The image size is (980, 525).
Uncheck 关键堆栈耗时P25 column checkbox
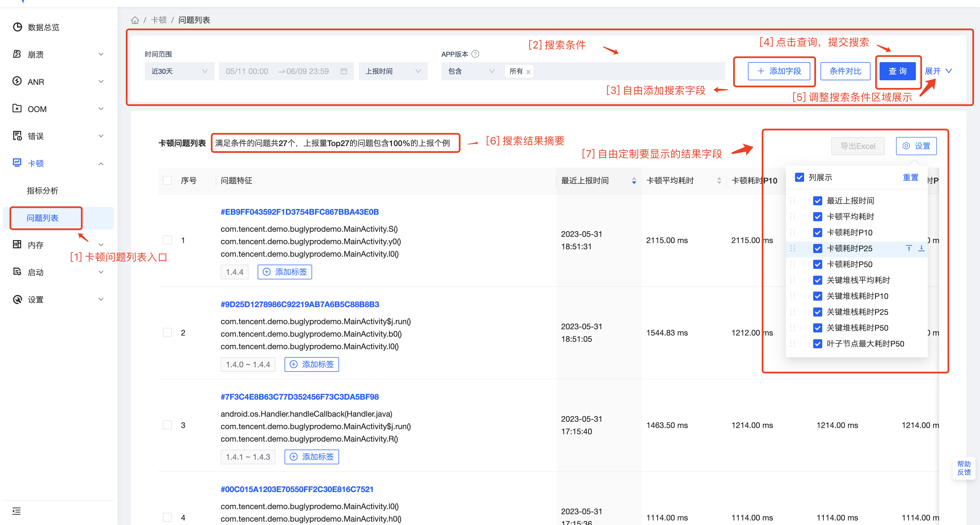[x=817, y=312]
